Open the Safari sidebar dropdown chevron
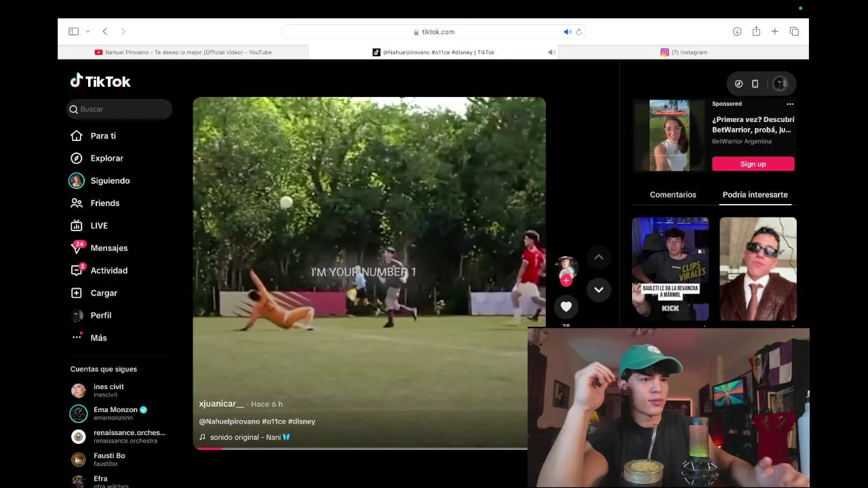The height and width of the screenshot is (488, 868). [x=87, y=31]
